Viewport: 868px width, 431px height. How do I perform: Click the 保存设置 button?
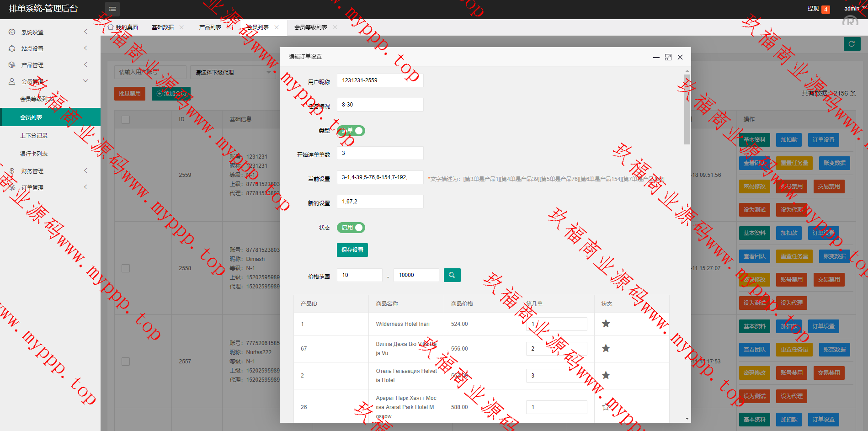pyautogui.click(x=352, y=250)
